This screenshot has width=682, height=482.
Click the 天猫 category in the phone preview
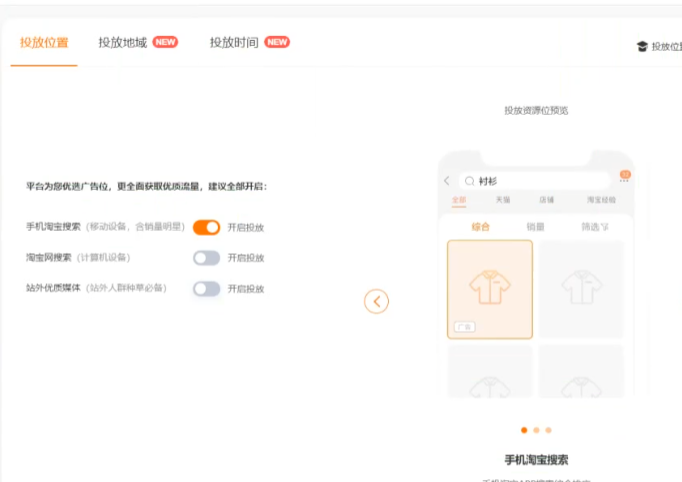(x=503, y=200)
